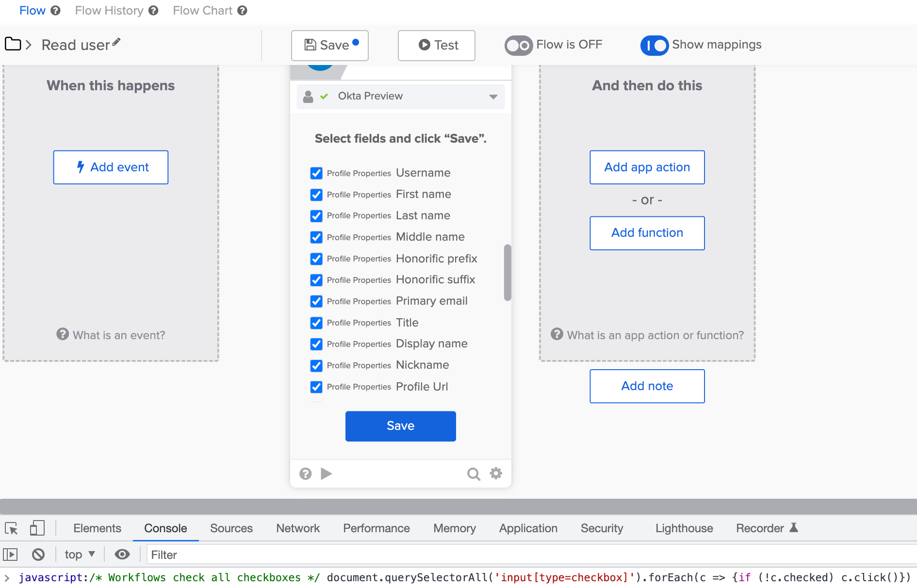Click blue Save button in card
Screen dimensions: 917x588
point(401,426)
